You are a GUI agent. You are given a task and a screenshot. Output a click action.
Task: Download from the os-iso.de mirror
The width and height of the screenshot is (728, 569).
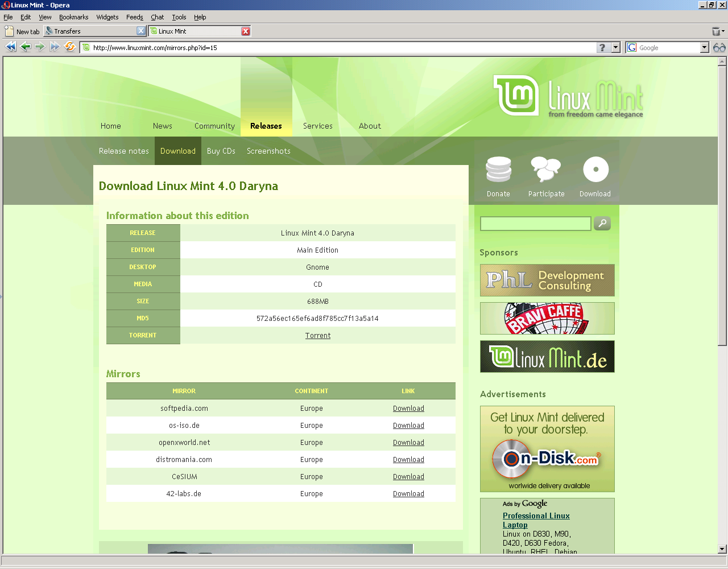(408, 426)
